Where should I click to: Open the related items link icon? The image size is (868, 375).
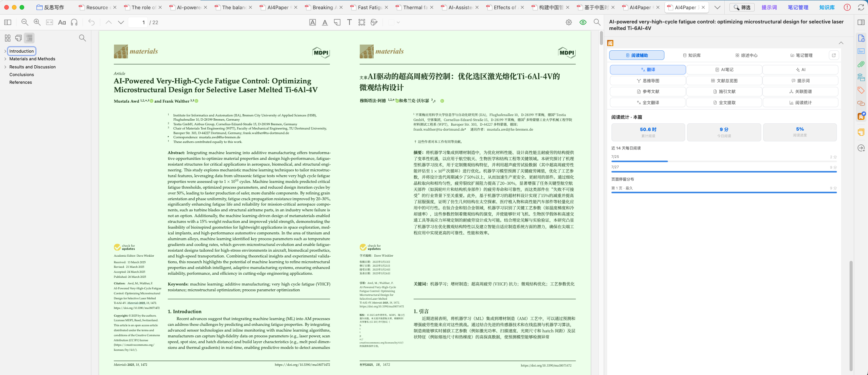(x=861, y=103)
